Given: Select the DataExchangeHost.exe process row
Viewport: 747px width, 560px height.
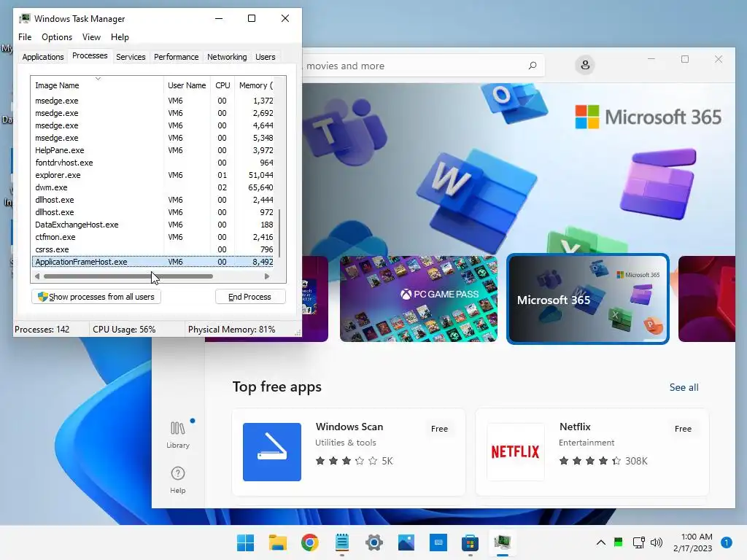Looking at the screenshot, I should click(x=154, y=225).
